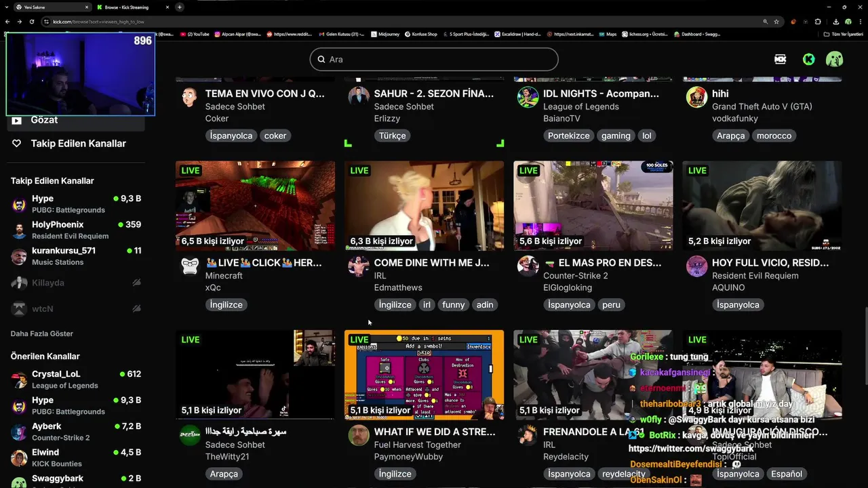Image resolution: width=868 pixels, height=488 pixels.
Task: Click the HDK icon in the top bar
Action: (x=781, y=60)
